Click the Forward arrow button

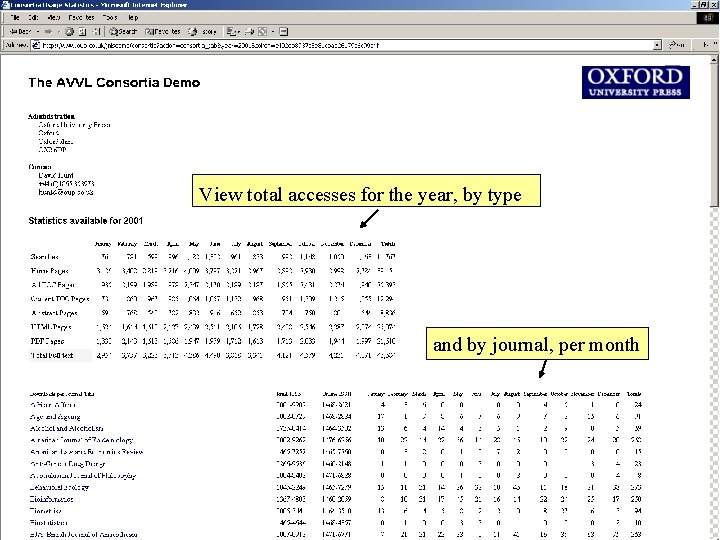coord(48,32)
